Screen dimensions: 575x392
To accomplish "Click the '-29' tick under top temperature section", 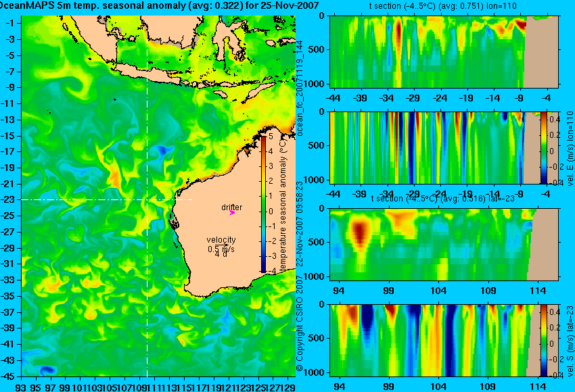I will point(413,98).
